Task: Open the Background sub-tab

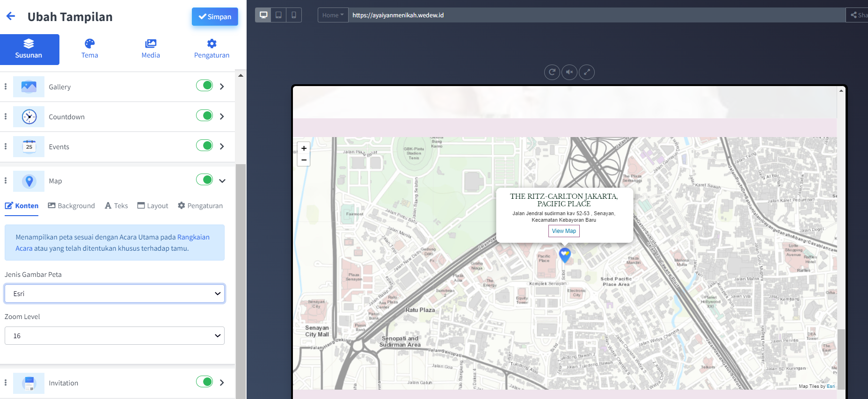Action: pyautogui.click(x=72, y=206)
